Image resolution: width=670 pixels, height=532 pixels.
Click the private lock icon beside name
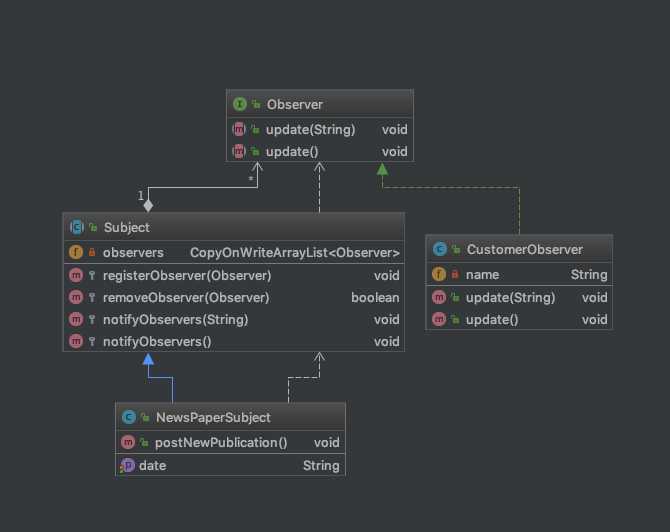455,274
